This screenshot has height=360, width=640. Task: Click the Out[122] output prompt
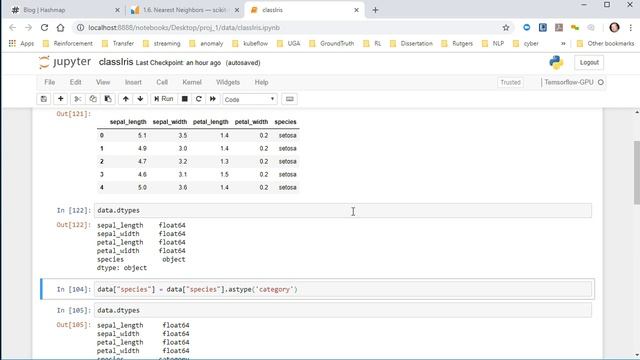73,225
